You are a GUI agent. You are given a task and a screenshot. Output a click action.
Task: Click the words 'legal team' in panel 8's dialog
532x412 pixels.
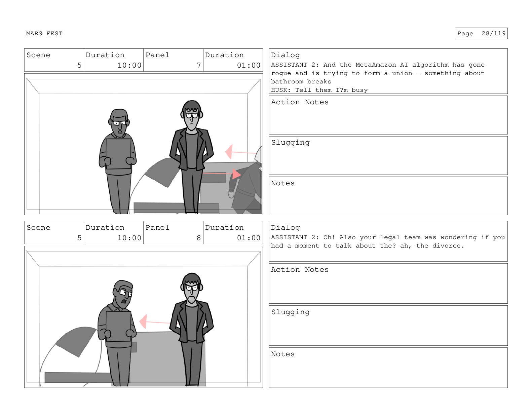400,237
